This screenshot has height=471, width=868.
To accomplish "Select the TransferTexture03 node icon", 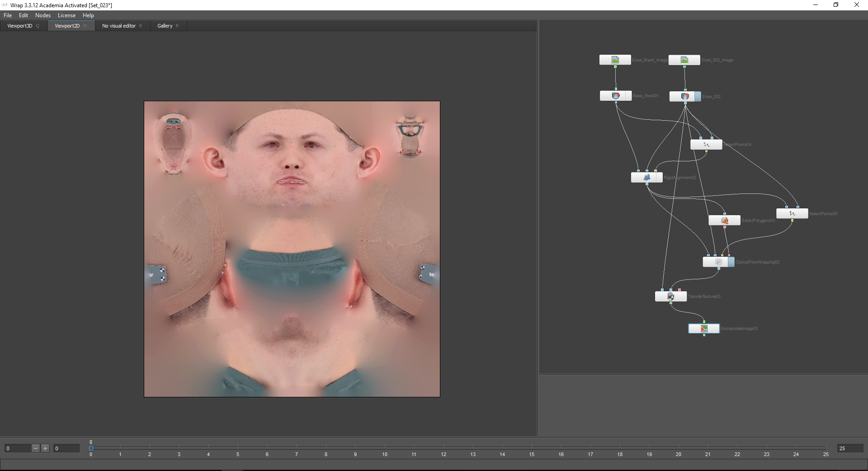I will pyautogui.click(x=670, y=297).
